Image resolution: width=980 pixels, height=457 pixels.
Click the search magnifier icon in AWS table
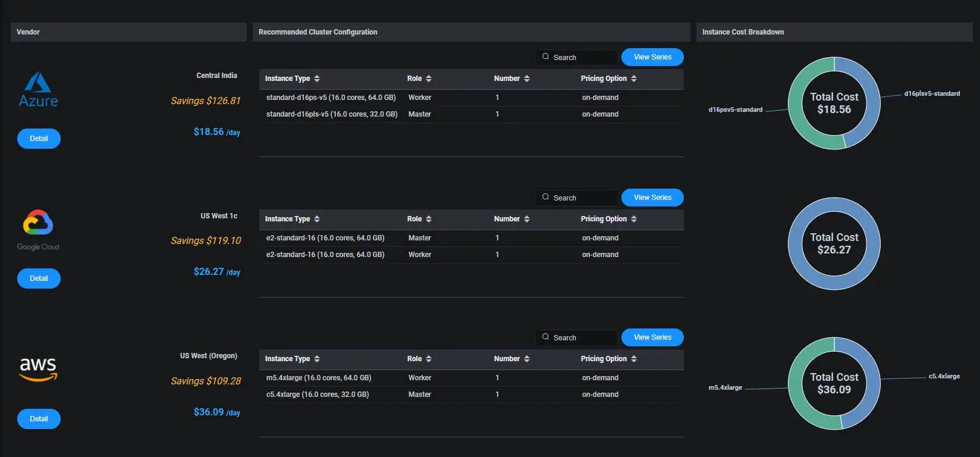tap(545, 337)
